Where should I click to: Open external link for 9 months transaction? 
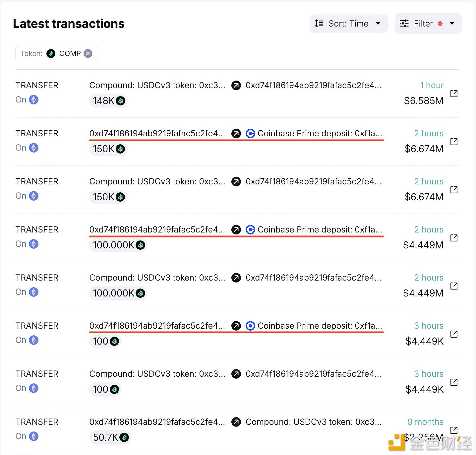point(454,430)
